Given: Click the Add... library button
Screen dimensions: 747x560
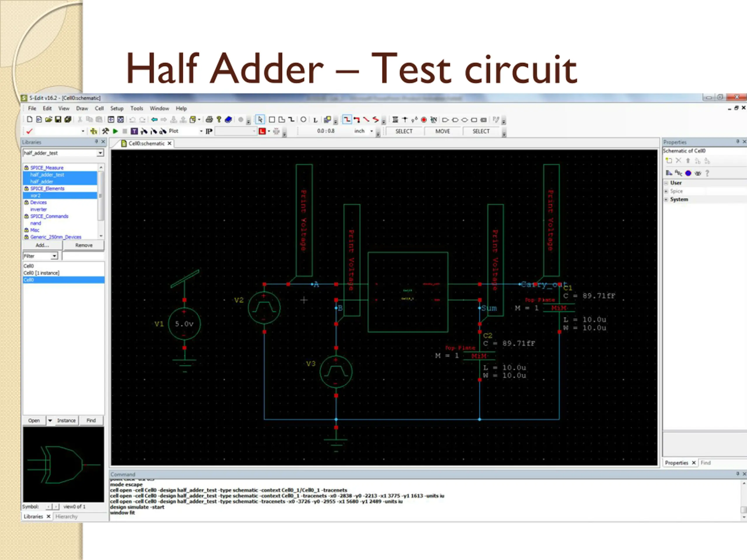Looking at the screenshot, I should (x=42, y=245).
